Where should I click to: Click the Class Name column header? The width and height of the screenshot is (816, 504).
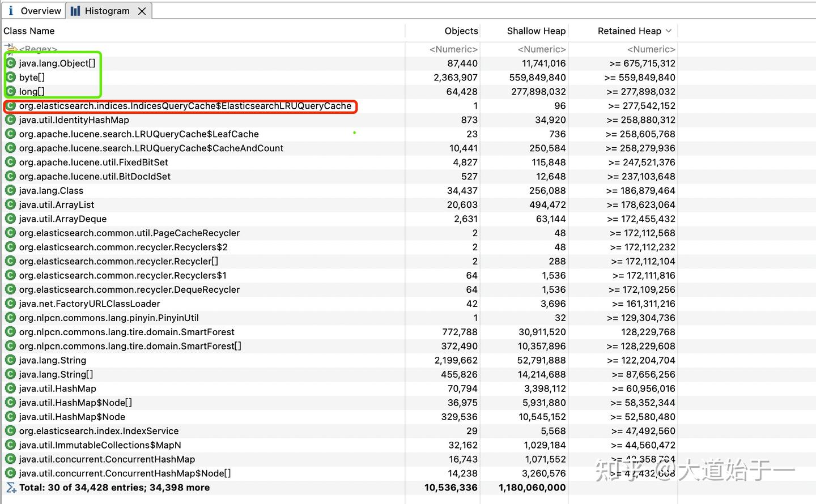(29, 31)
